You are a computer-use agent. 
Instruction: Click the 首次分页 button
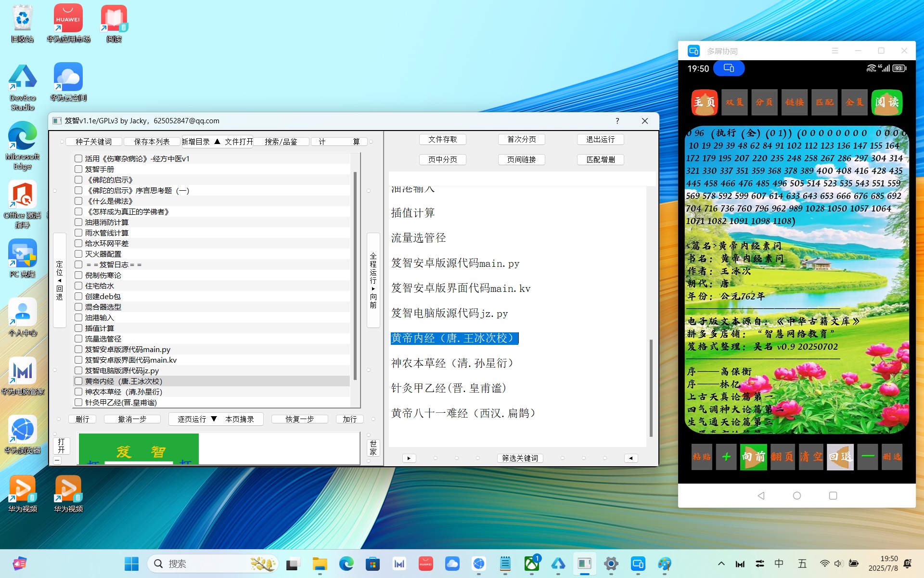point(522,139)
